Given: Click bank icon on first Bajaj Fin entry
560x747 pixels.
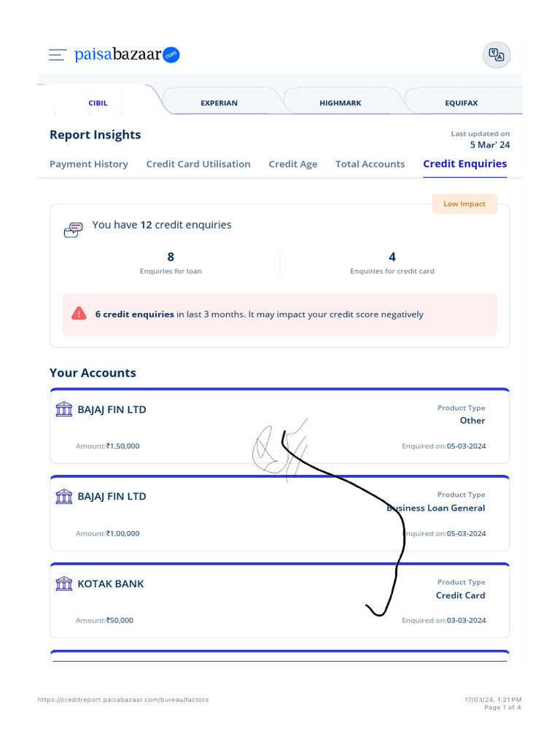Looking at the screenshot, I should [64, 409].
